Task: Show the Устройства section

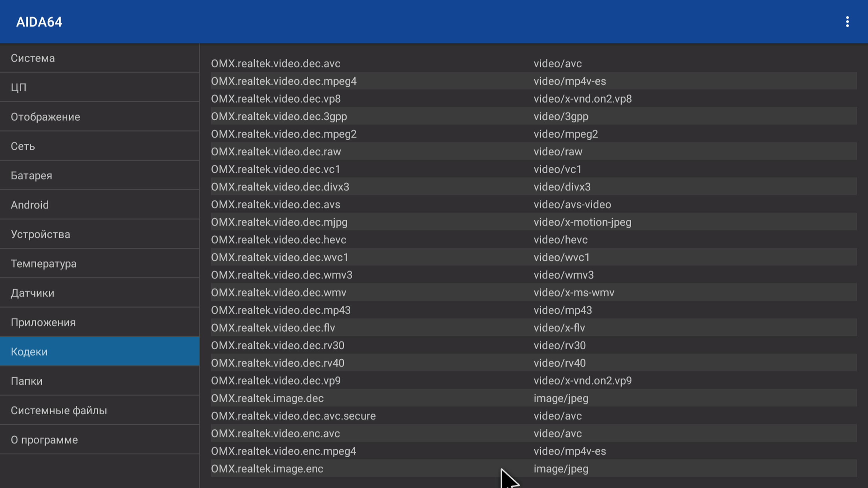Action: click(x=100, y=234)
